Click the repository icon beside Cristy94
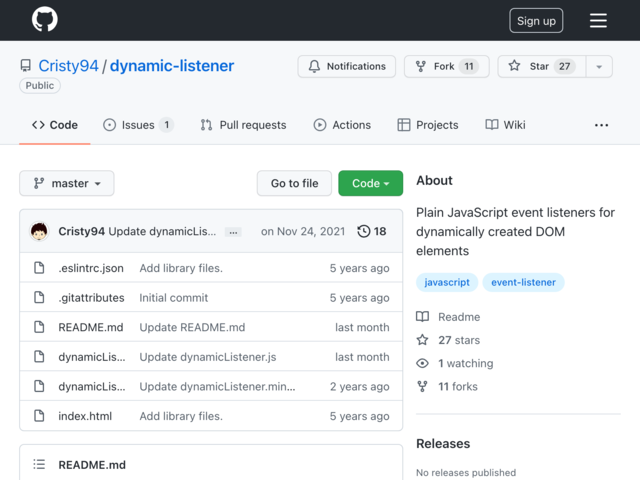 click(x=26, y=66)
